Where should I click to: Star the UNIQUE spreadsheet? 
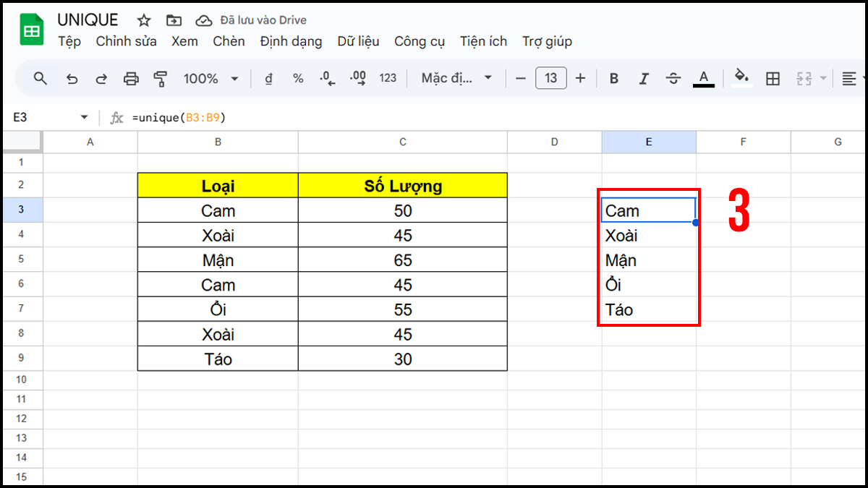tap(143, 20)
